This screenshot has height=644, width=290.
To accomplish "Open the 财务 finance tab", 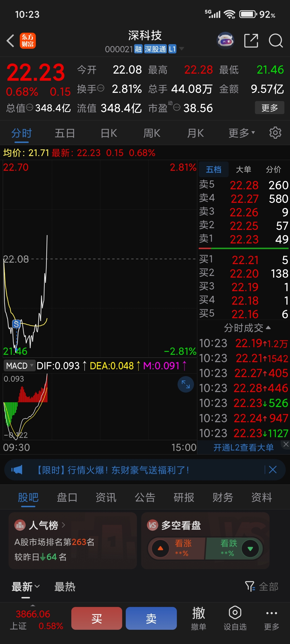I will point(223,497).
